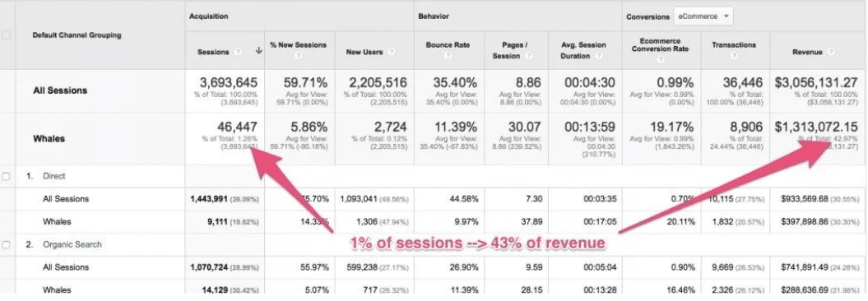Open the eCommerce conversions dropdown
The height and width of the screenshot is (301, 868).
coord(703,16)
